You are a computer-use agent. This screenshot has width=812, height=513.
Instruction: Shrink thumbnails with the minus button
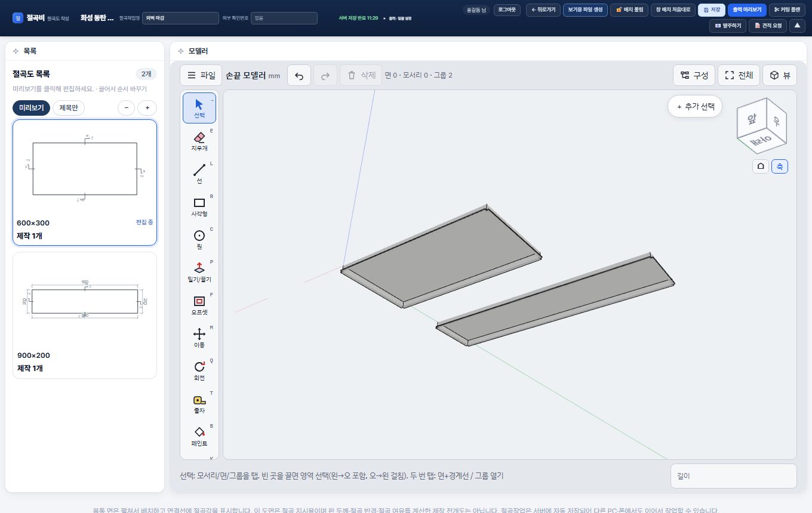pyautogui.click(x=126, y=108)
